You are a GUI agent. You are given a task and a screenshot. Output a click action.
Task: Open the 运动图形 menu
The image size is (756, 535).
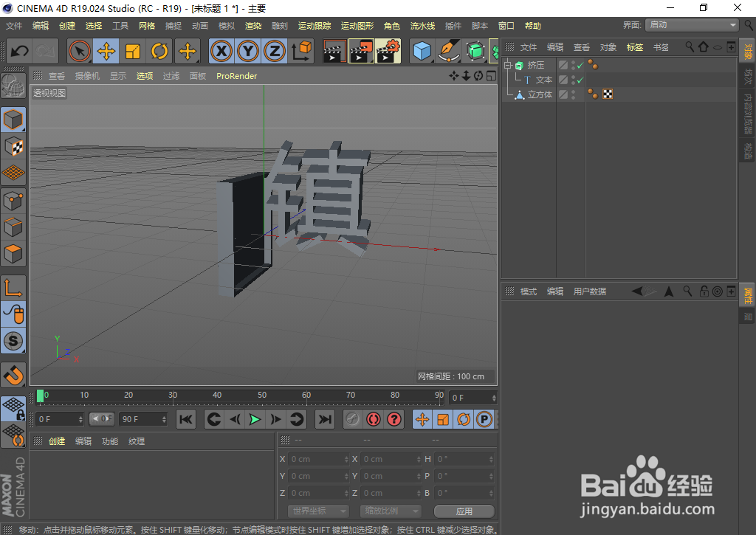pos(357,26)
